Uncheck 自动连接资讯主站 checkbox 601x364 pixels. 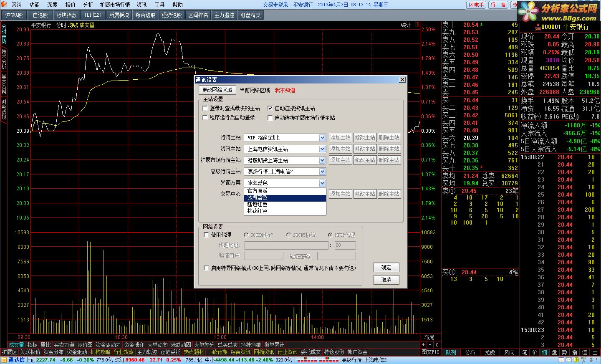(x=270, y=108)
